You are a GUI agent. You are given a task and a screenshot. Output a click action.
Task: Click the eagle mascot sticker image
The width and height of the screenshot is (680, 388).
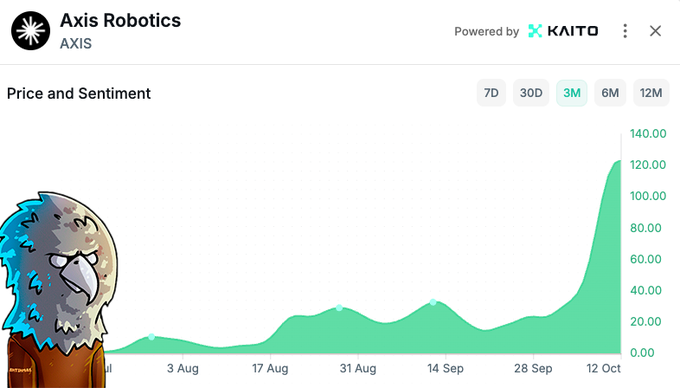(x=57, y=290)
